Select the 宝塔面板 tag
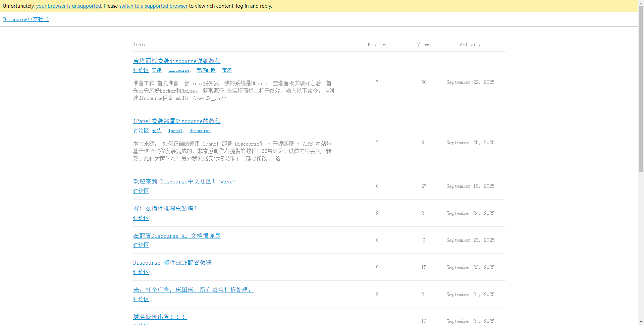 point(206,70)
